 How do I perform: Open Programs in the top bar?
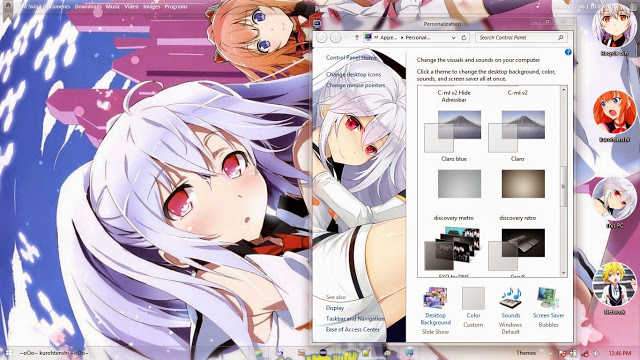point(176,7)
